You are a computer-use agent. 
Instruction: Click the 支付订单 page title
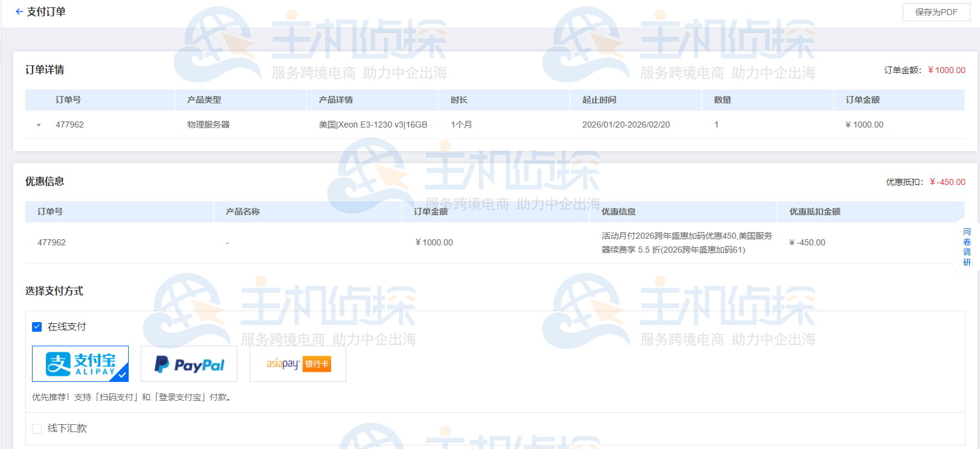(47, 11)
